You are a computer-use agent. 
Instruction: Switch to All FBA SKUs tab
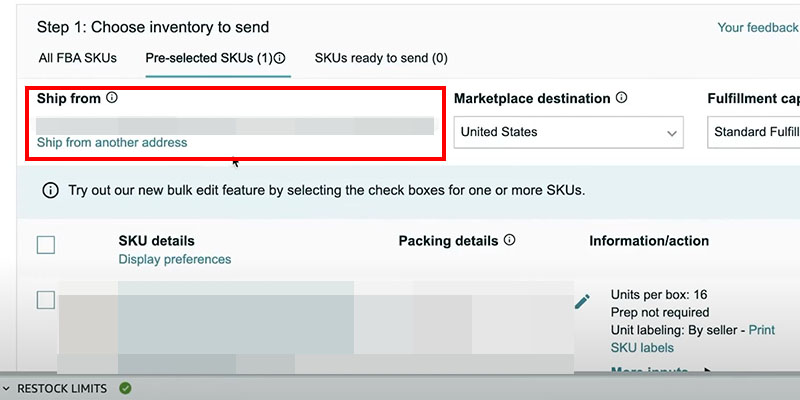click(x=77, y=58)
